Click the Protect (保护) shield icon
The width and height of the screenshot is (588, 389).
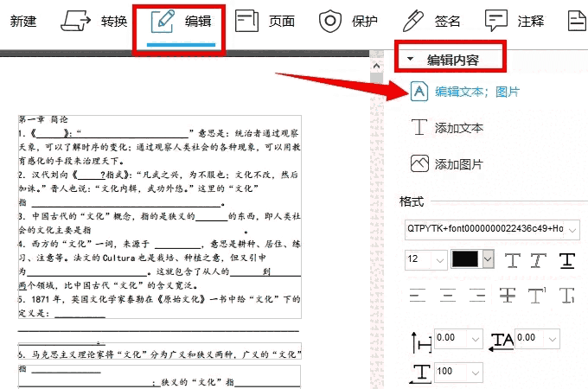coord(330,22)
